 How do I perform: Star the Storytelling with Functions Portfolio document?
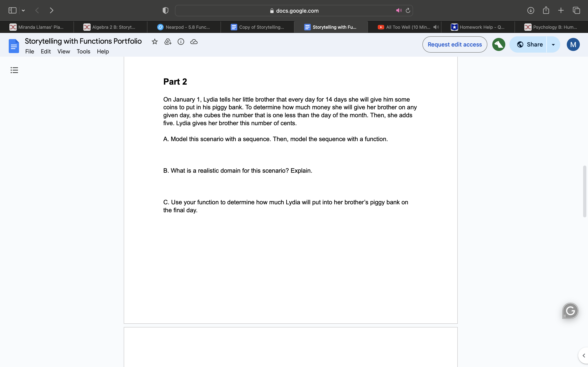[155, 42]
